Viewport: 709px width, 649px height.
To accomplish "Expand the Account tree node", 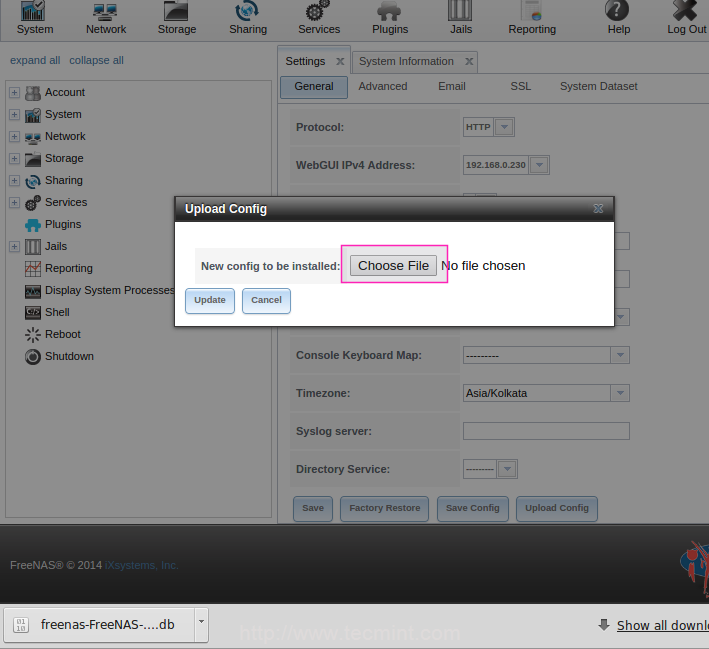I will (x=14, y=93).
